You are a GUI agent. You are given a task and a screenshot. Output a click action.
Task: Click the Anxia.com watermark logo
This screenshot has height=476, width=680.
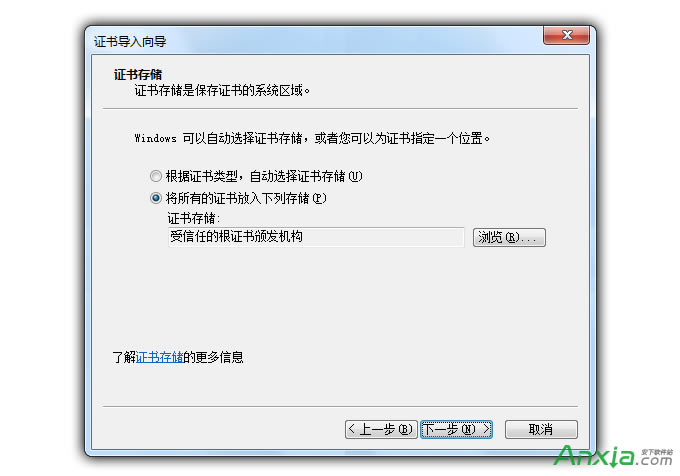(x=613, y=456)
